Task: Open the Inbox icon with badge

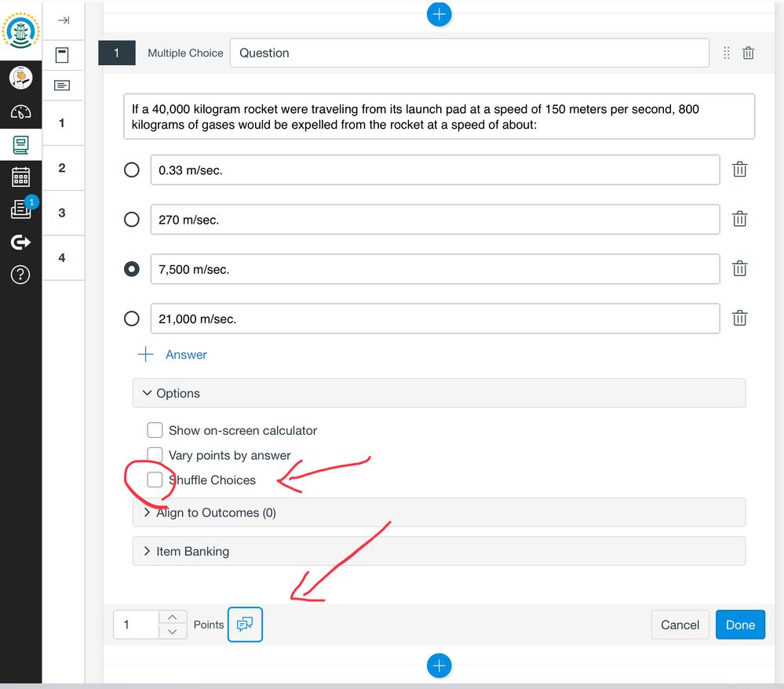Action: click(20, 209)
